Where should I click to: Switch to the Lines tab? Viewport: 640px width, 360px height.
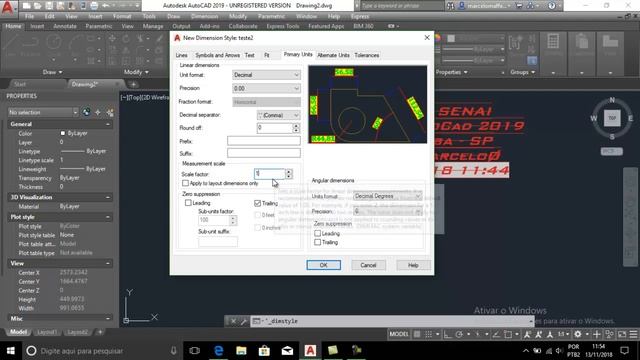[x=182, y=55]
